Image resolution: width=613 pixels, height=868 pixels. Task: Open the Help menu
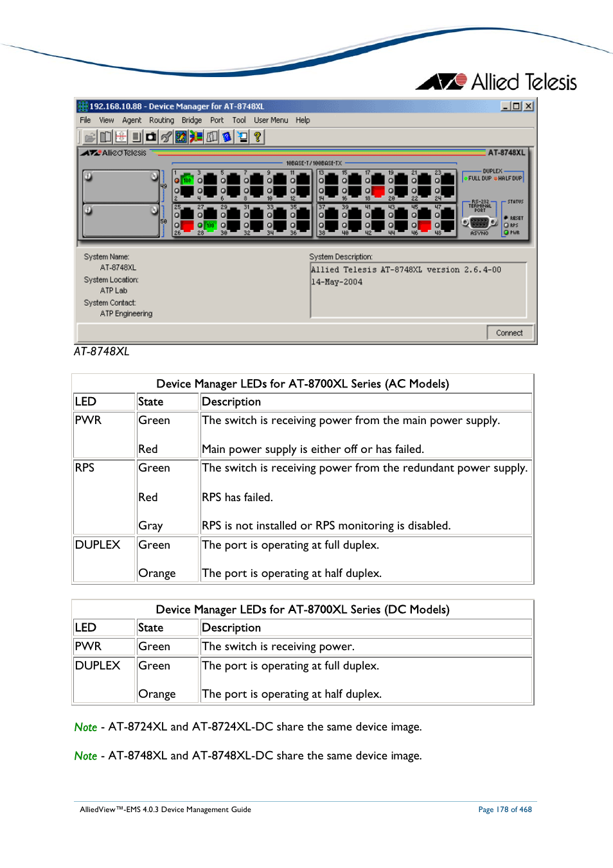click(303, 120)
